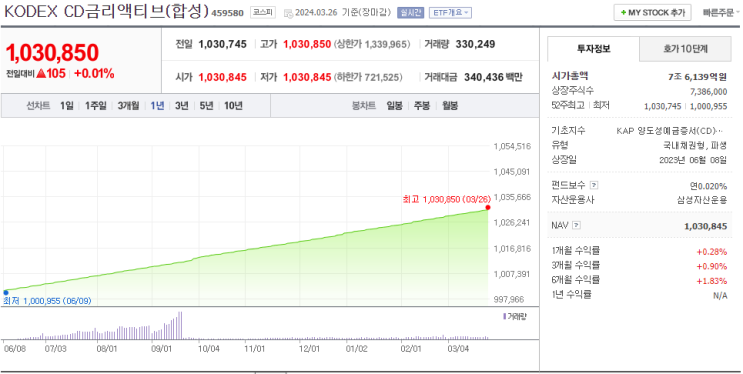Select the 월봉 candle chart
Viewport: 743px width, 374px height.
click(450, 106)
